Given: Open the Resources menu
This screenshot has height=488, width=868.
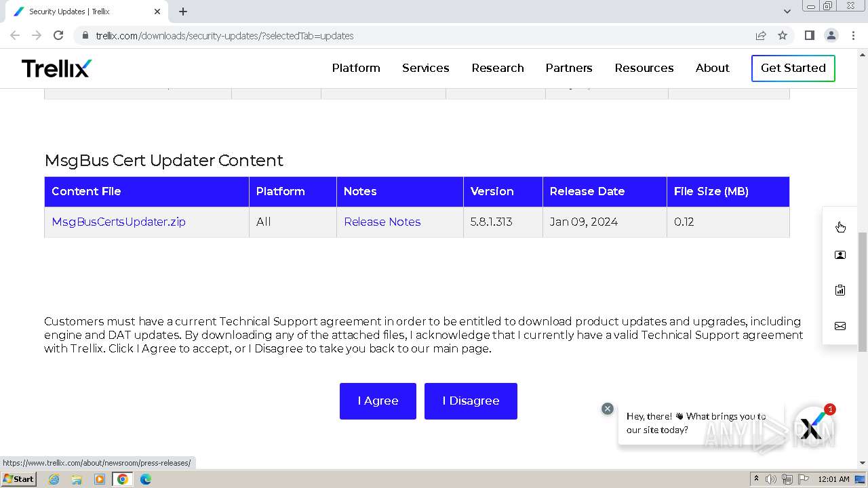Looking at the screenshot, I should coord(644,68).
